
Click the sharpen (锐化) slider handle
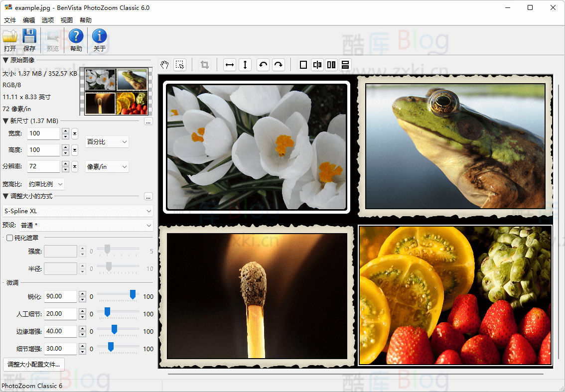(133, 295)
